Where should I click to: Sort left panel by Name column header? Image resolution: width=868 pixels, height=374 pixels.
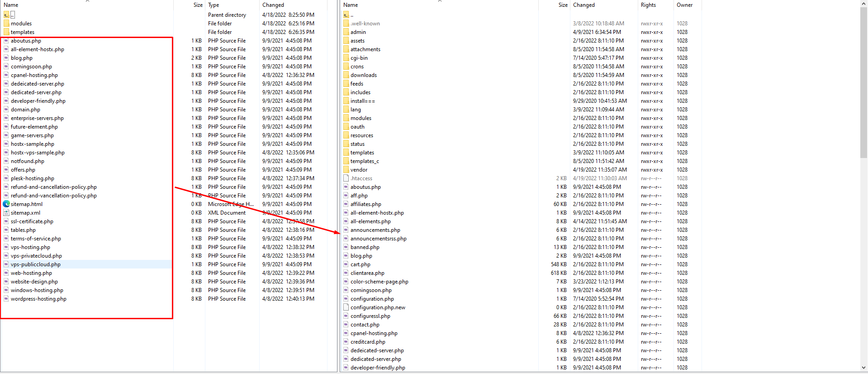point(11,5)
